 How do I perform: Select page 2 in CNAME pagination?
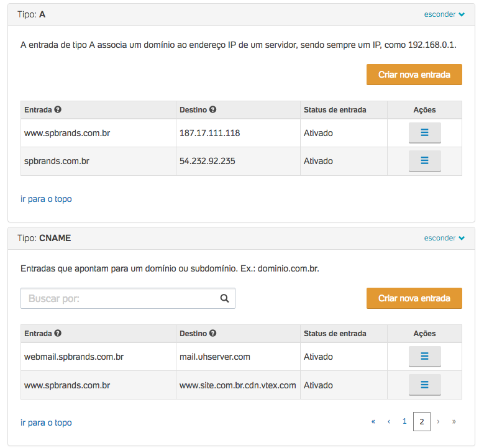(x=422, y=421)
